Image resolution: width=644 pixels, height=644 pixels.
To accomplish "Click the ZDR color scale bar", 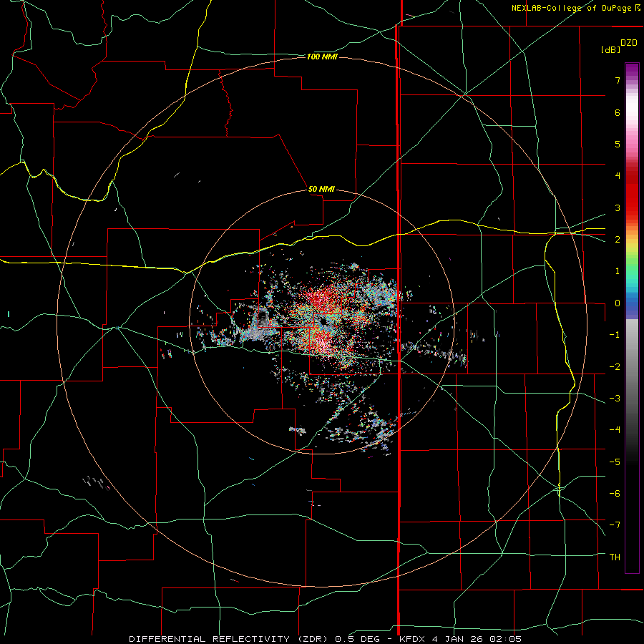I will pos(632,318).
